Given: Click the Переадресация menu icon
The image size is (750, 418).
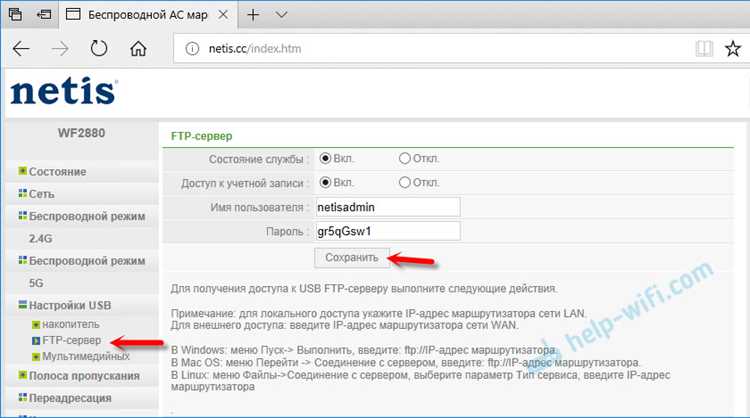Looking at the screenshot, I should pos(22,397).
